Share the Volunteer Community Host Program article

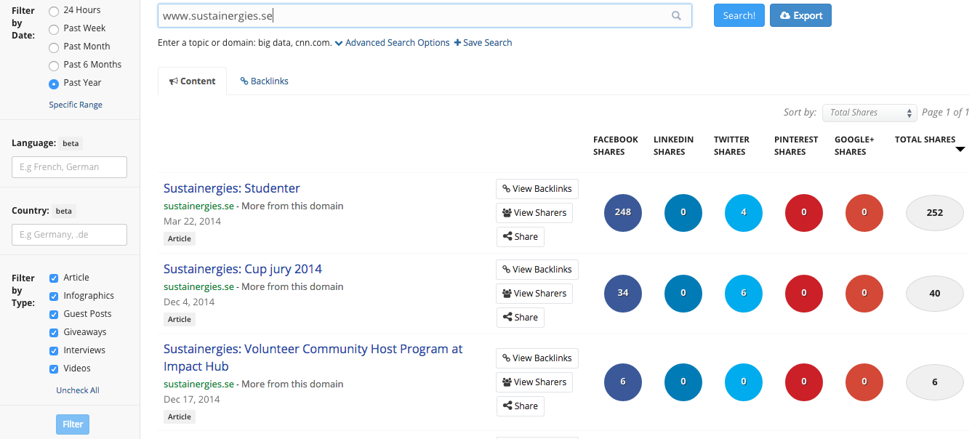[x=520, y=406]
